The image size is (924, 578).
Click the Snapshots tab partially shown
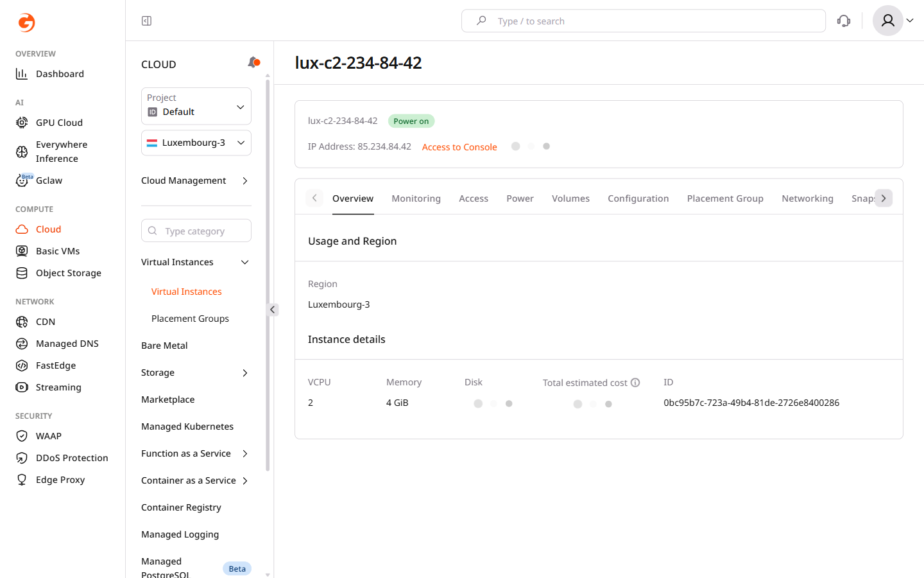863,198
